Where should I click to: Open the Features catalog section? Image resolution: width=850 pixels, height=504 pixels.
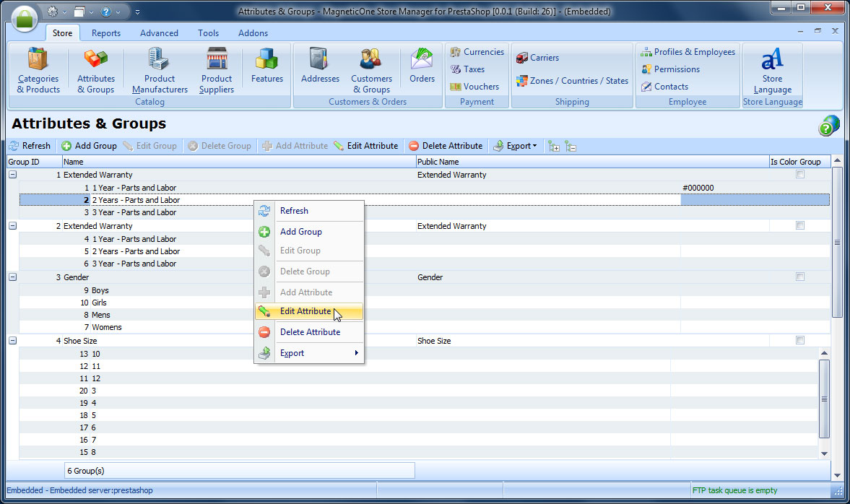click(x=266, y=66)
